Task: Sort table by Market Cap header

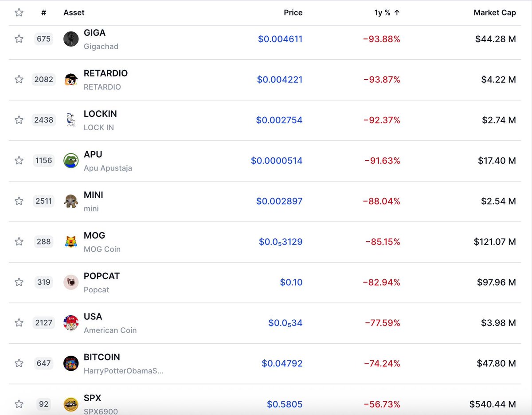Action: [494, 13]
